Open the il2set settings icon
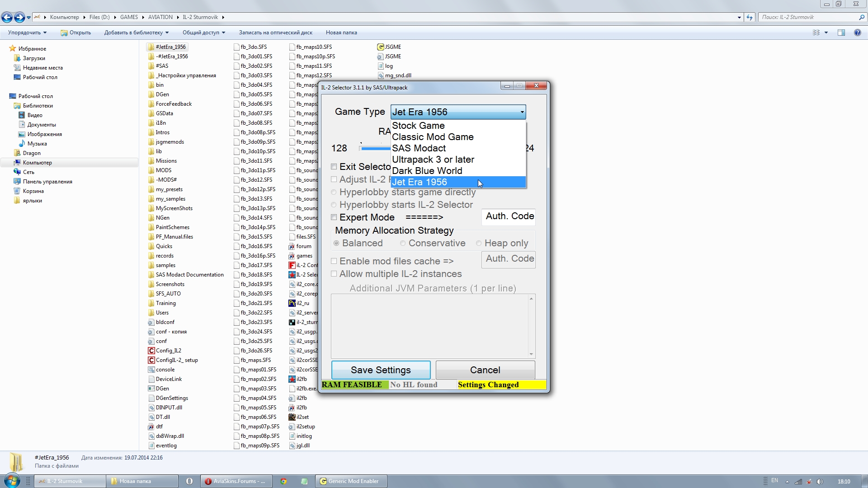 click(292, 417)
